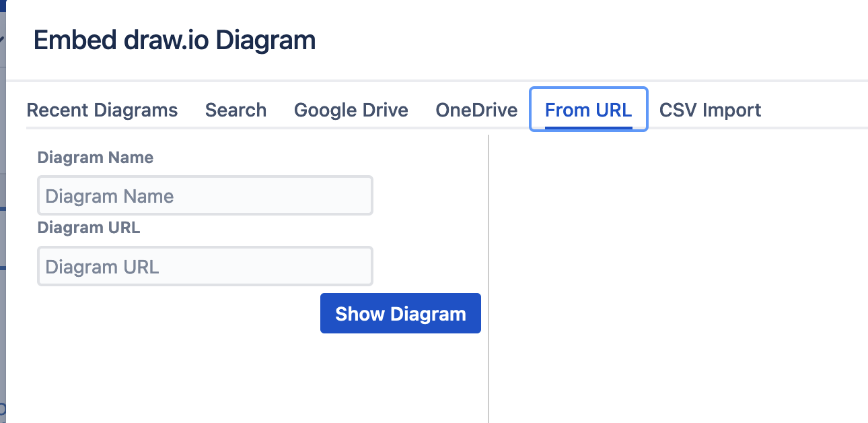Click the Diagram Name field label
The width and height of the screenshot is (868, 423).
pyautogui.click(x=95, y=158)
